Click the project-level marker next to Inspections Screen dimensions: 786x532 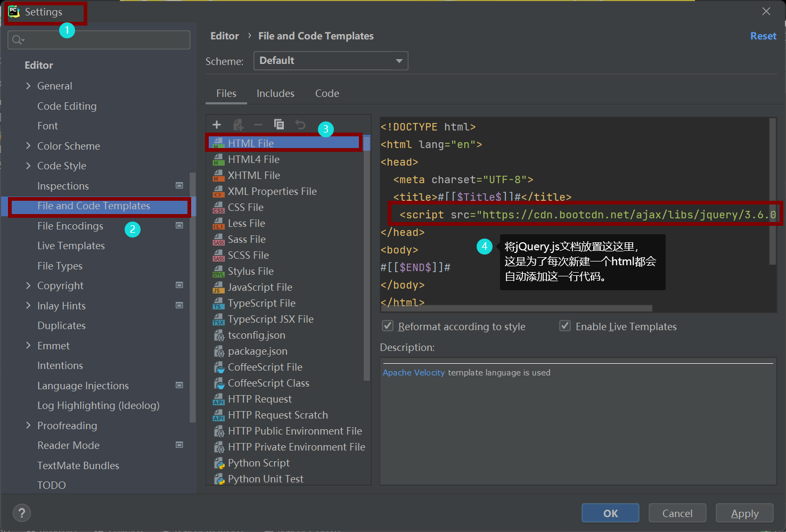click(x=179, y=186)
